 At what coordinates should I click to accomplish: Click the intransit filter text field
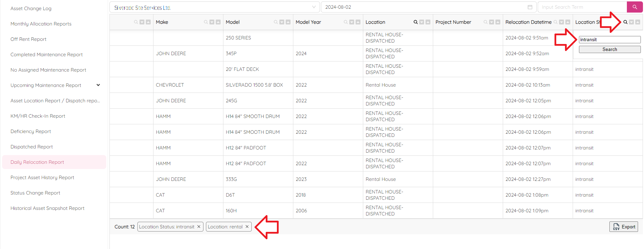(609, 40)
